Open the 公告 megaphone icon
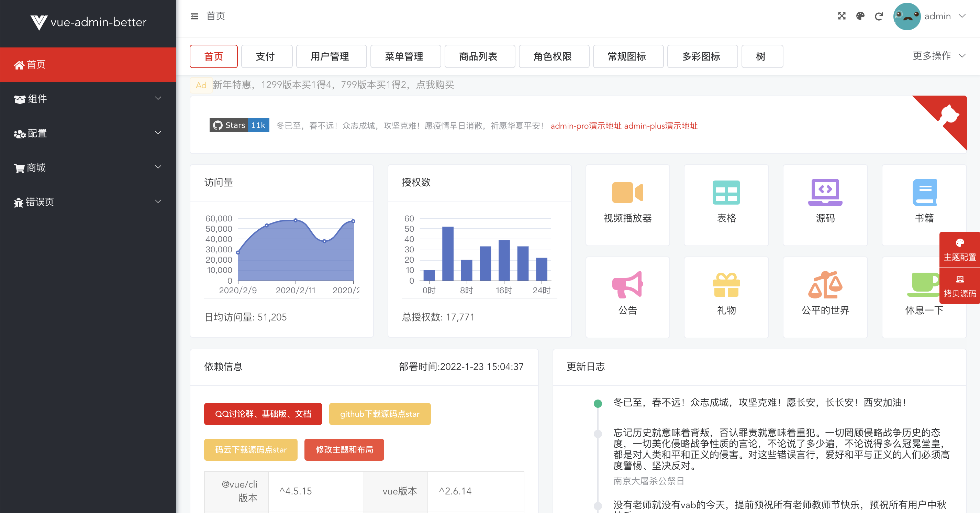This screenshot has width=980, height=513. tap(628, 284)
